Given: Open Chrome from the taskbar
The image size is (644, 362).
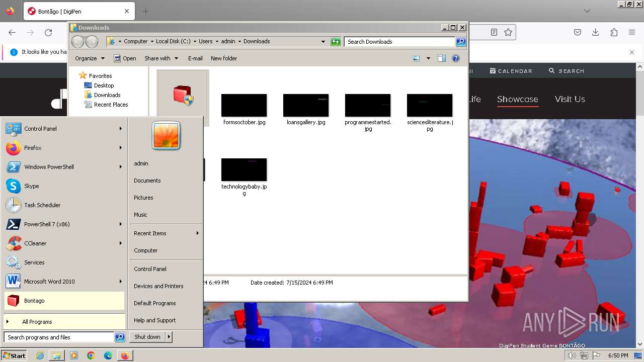Looking at the screenshot, I should [x=91, y=355].
